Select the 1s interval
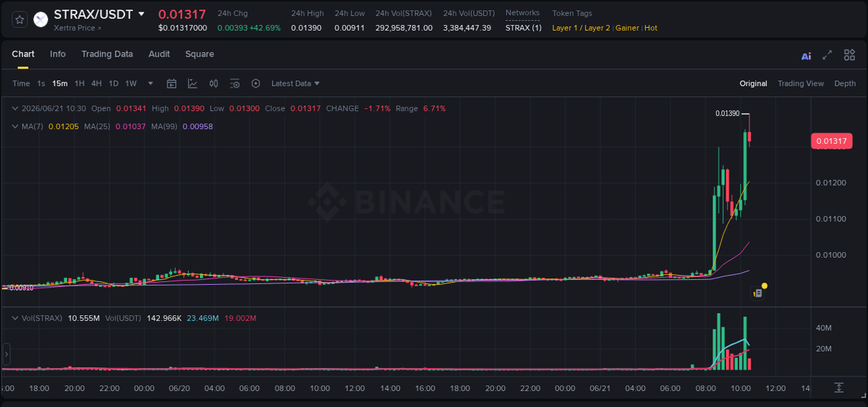 [41, 83]
